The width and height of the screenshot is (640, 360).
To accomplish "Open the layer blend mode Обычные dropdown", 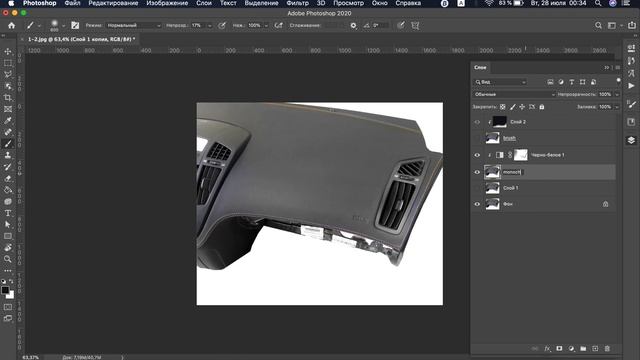I will [514, 94].
